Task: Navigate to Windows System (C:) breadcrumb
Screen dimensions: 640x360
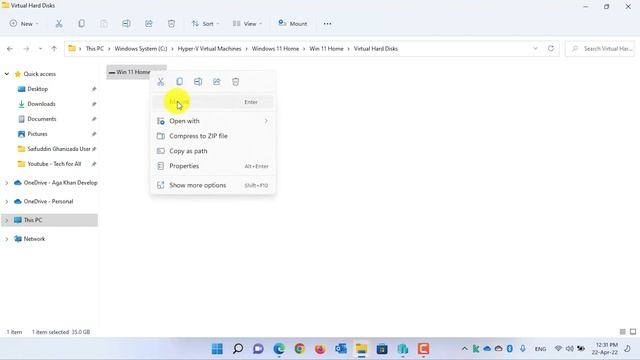Action: (x=141, y=49)
